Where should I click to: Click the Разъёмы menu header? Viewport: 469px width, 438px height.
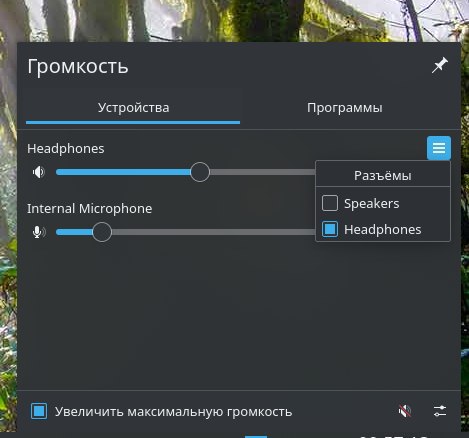pos(383,175)
